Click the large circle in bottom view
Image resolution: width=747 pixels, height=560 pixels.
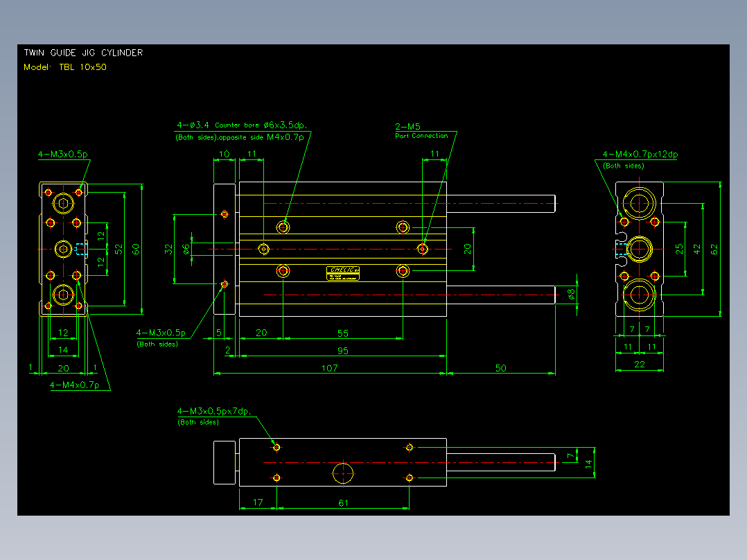(x=343, y=473)
